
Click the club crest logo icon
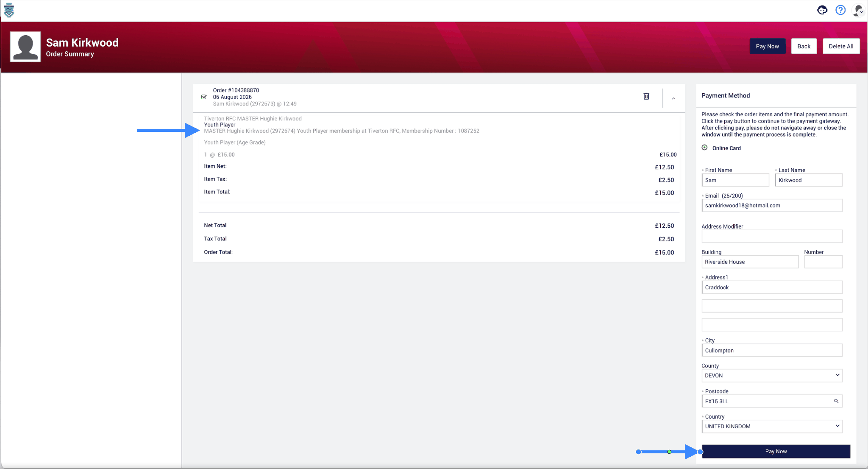[x=9, y=10]
